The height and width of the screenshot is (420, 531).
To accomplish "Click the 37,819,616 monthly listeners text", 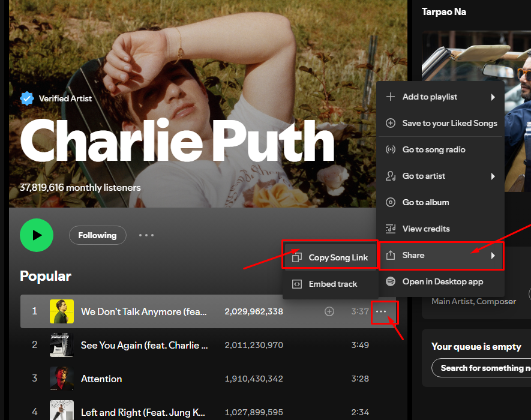I will click(x=80, y=188).
